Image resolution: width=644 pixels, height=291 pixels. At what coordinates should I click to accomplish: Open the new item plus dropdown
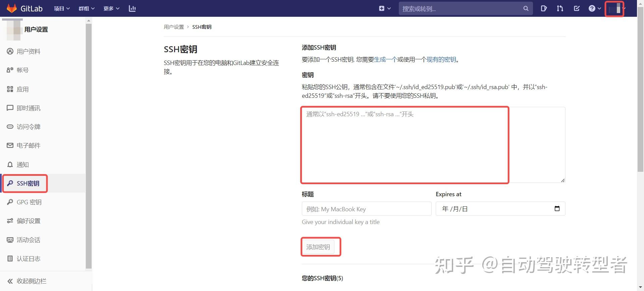(385, 8)
